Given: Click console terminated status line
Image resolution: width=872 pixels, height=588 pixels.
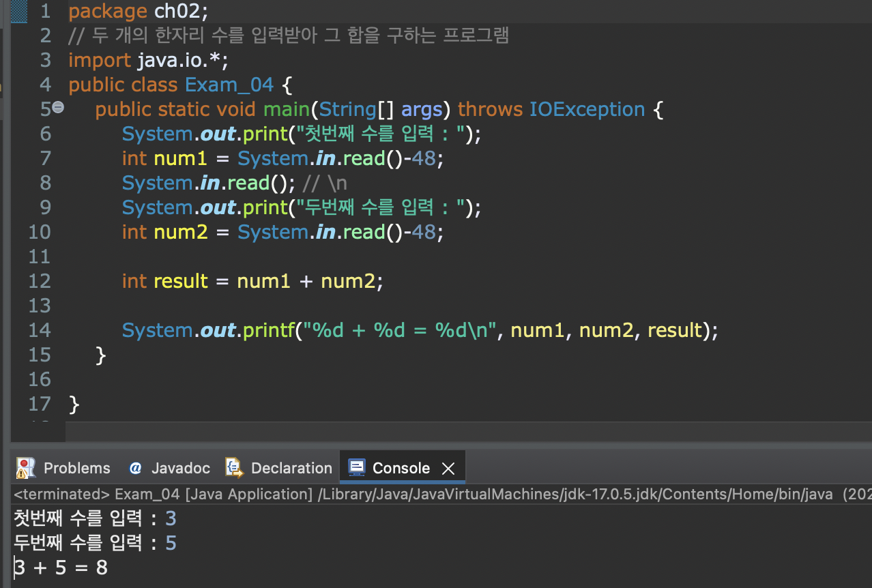Looking at the screenshot, I should click(442, 494).
